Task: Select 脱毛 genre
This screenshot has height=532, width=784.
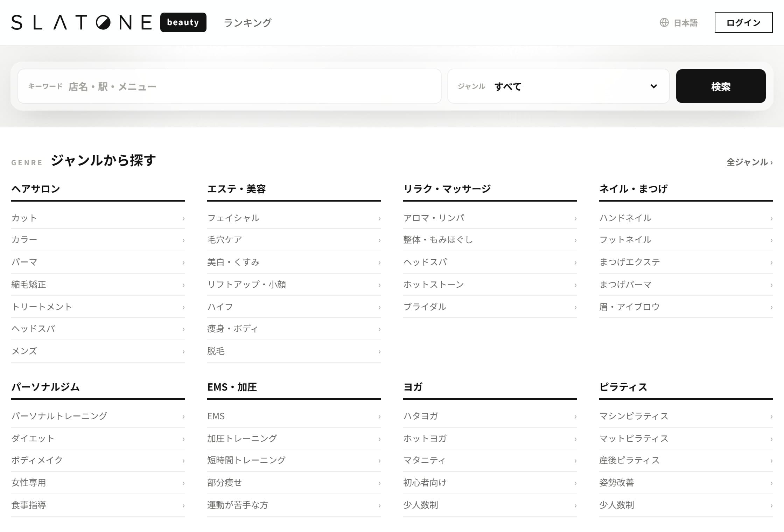Action: (x=294, y=351)
